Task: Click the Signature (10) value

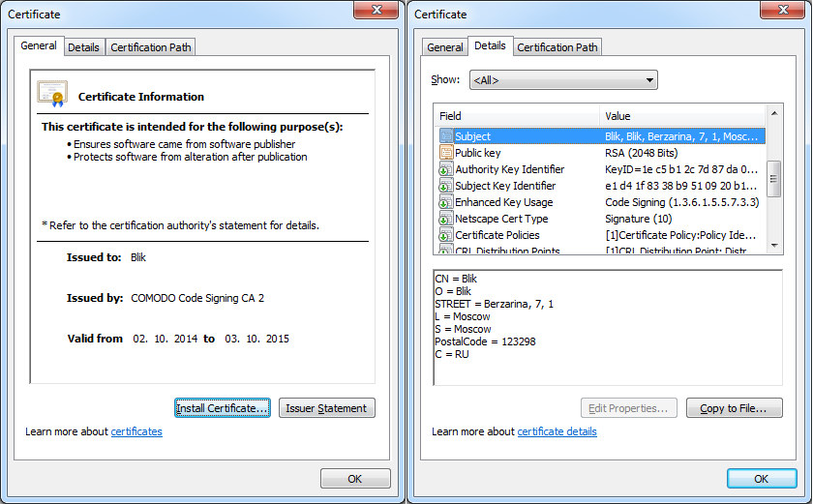Action: coord(638,219)
